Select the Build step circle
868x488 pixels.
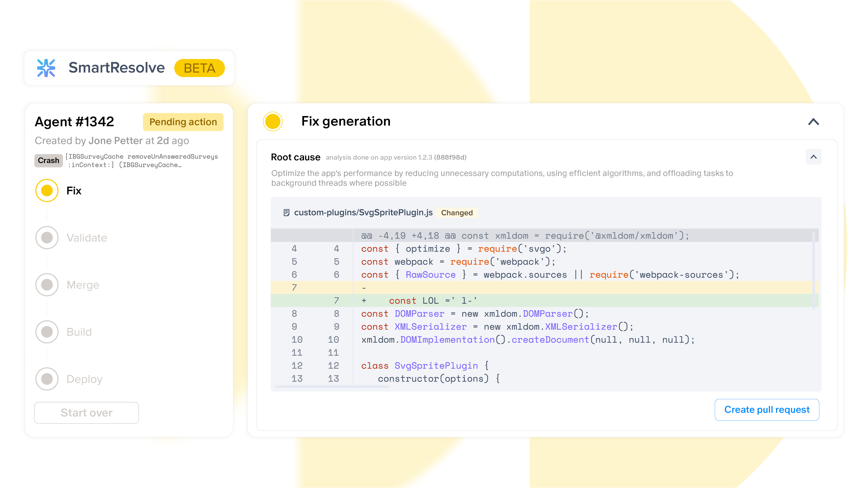coord(47,332)
